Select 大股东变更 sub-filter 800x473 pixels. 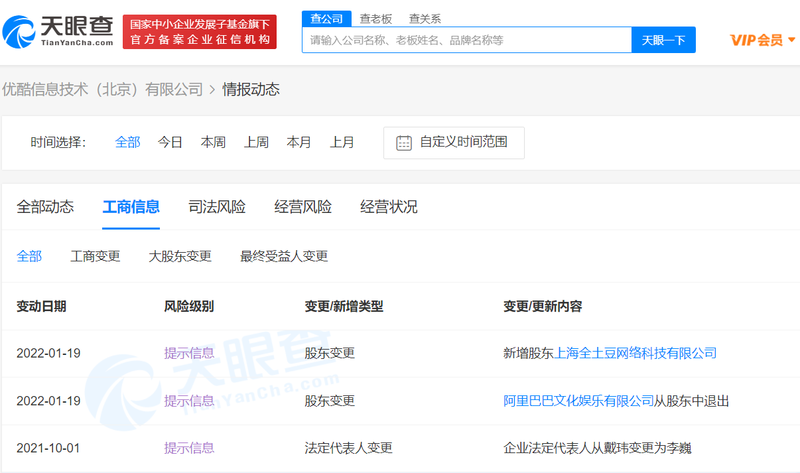click(x=180, y=256)
